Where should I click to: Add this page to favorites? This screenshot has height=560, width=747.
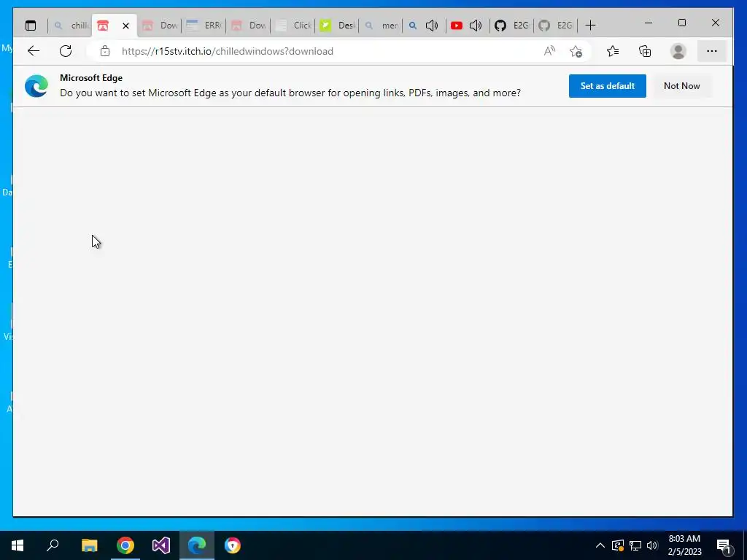click(576, 51)
